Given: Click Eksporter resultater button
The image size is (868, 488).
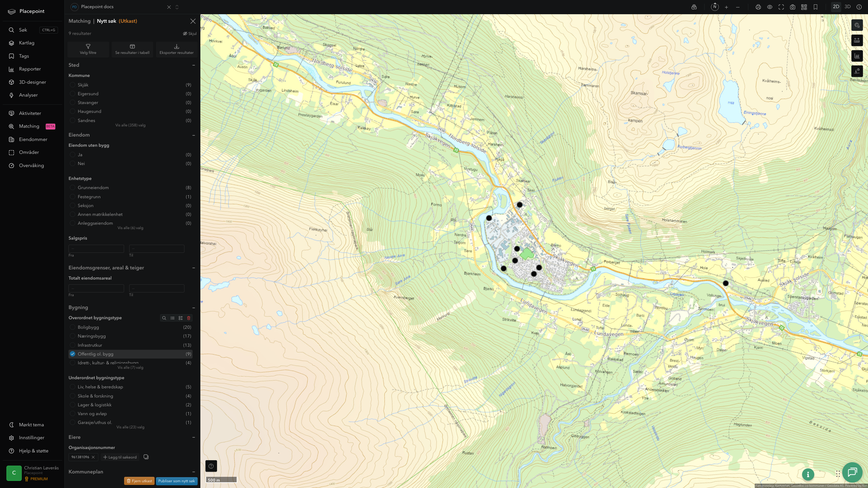Looking at the screenshot, I should tap(176, 49).
